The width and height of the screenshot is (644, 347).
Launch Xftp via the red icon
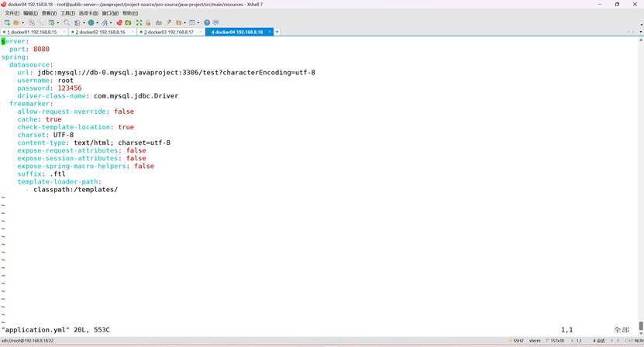pyautogui.click(x=119, y=22)
